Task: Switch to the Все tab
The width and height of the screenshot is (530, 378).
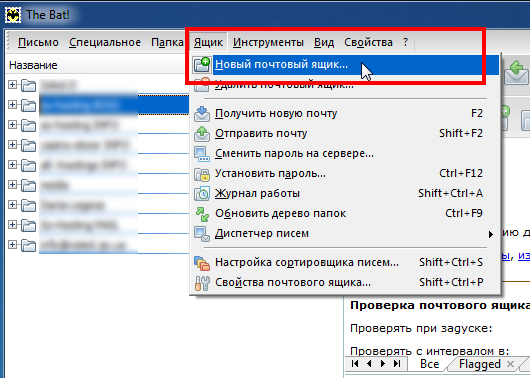Action: pyautogui.click(x=429, y=364)
